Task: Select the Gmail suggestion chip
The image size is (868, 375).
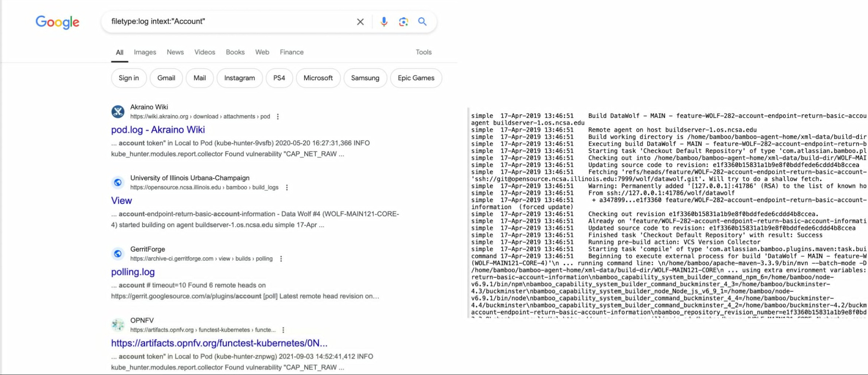Action: (166, 78)
